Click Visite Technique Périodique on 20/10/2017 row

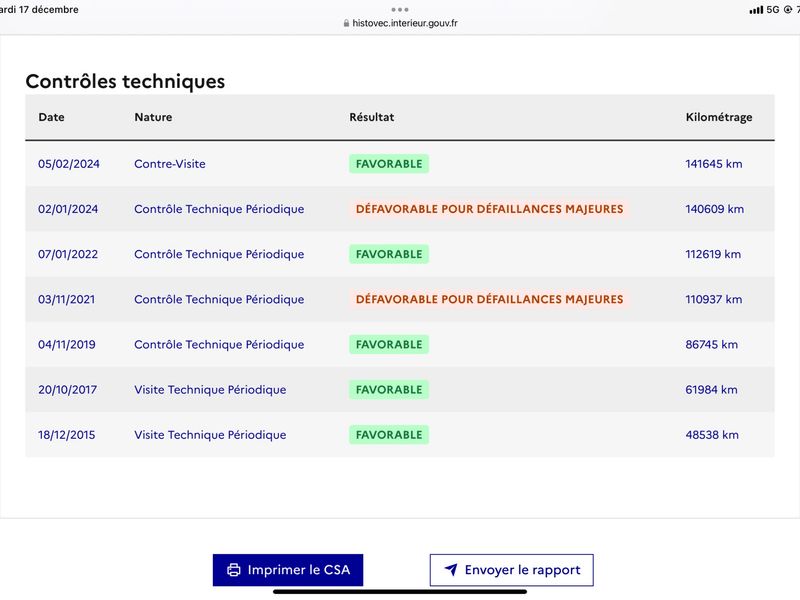point(210,390)
